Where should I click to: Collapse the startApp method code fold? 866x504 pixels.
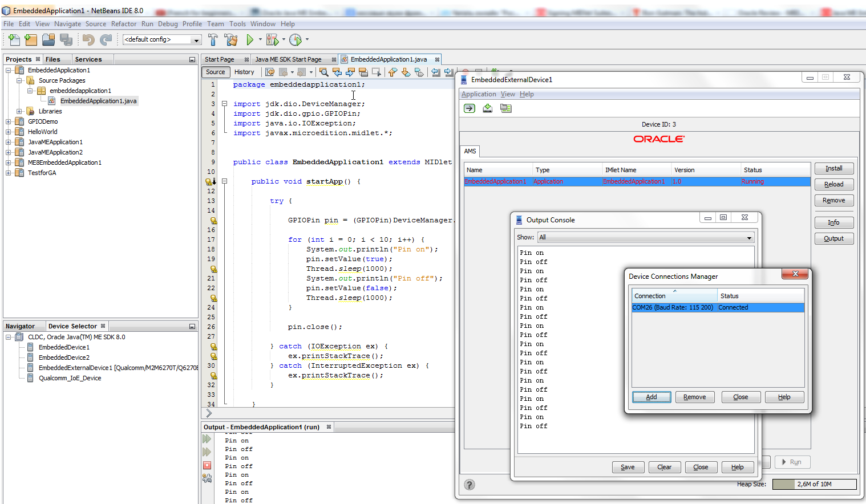(x=224, y=181)
